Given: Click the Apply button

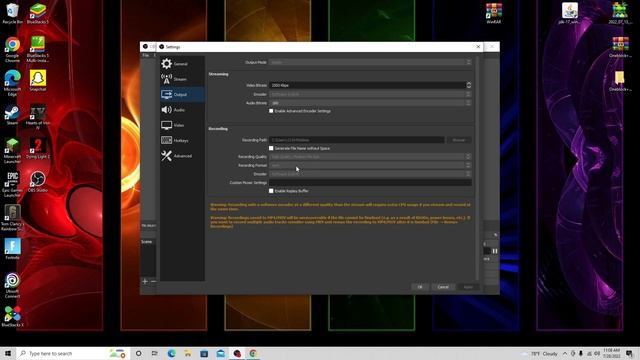Looking at the screenshot, I should point(468,287).
